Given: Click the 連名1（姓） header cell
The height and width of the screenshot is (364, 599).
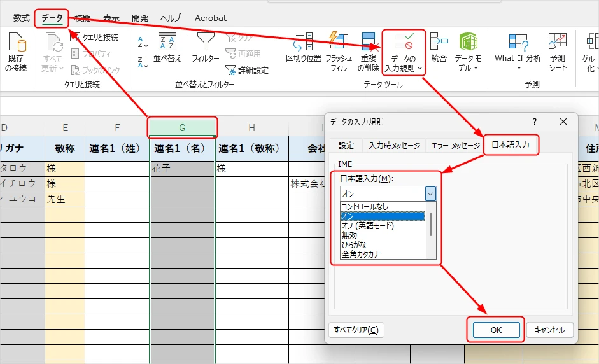Looking at the screenshot, I should (117, 148).
